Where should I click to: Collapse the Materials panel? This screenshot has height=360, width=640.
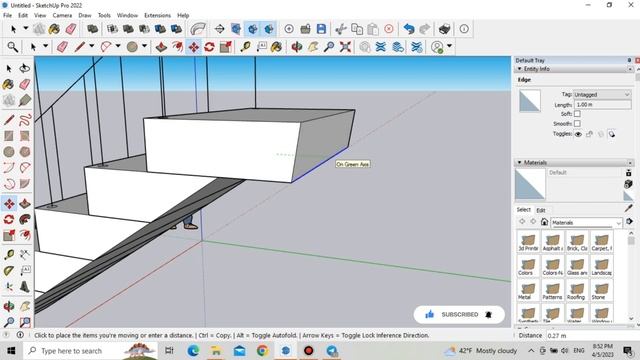pos(519,162)
